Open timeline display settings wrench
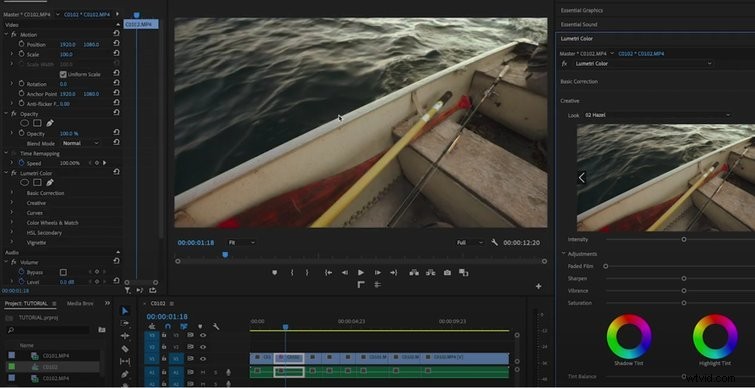The height and width of the screenshot is (388, 755). click(x=216, y=326)
